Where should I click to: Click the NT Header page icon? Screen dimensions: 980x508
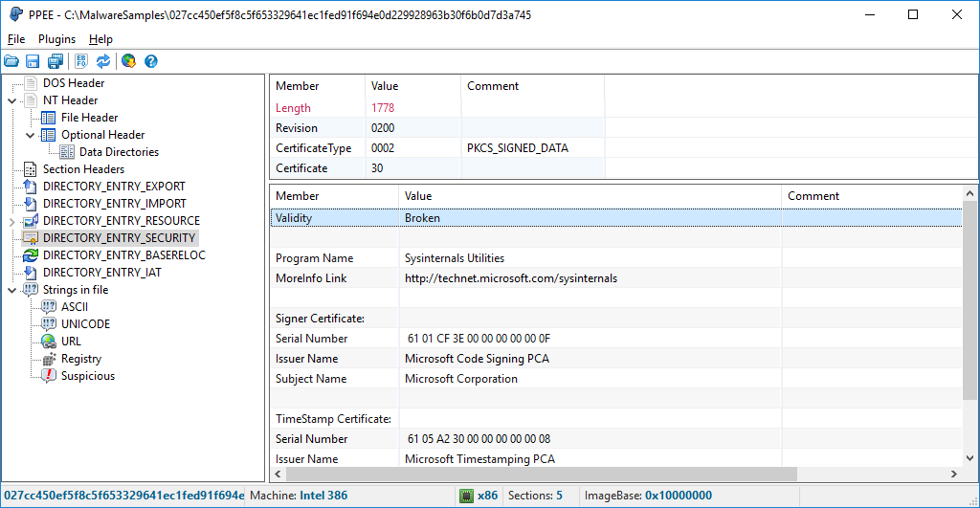coord(31,100)
